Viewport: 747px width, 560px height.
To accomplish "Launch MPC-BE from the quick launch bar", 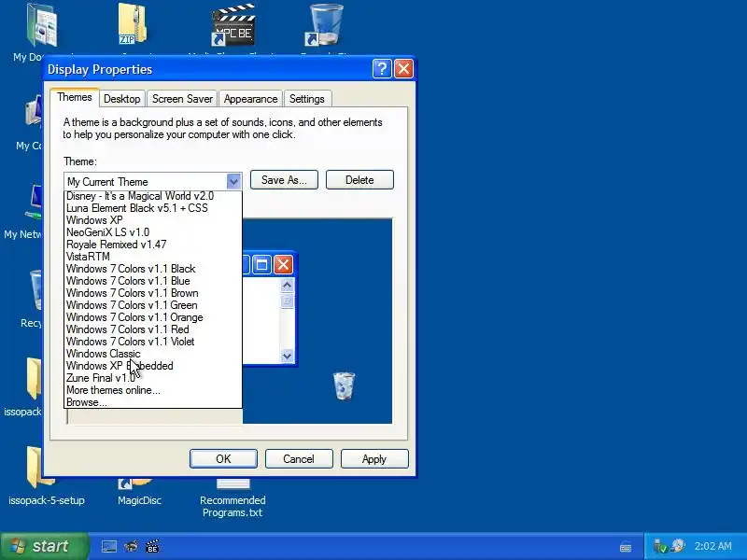I will [x=152, y=546].
